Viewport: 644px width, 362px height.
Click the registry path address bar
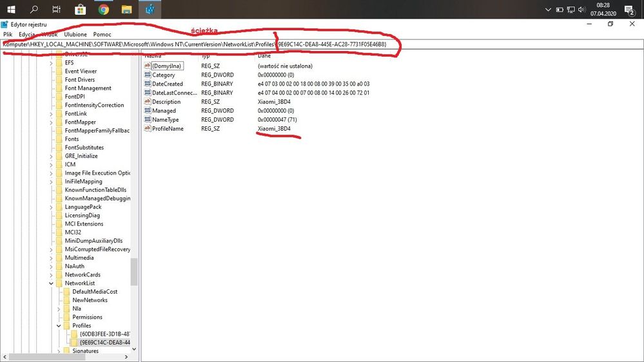322,44
